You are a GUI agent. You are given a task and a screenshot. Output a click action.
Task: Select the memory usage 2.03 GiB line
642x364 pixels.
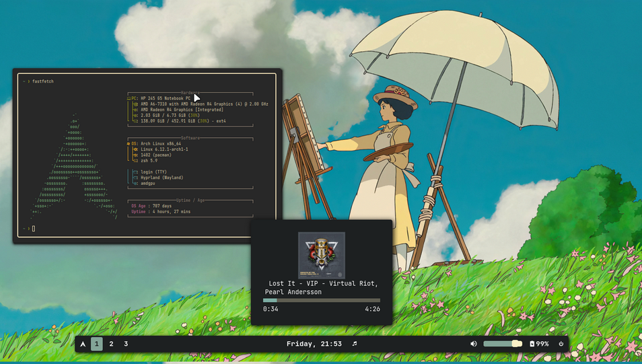[x=166, y=116]
